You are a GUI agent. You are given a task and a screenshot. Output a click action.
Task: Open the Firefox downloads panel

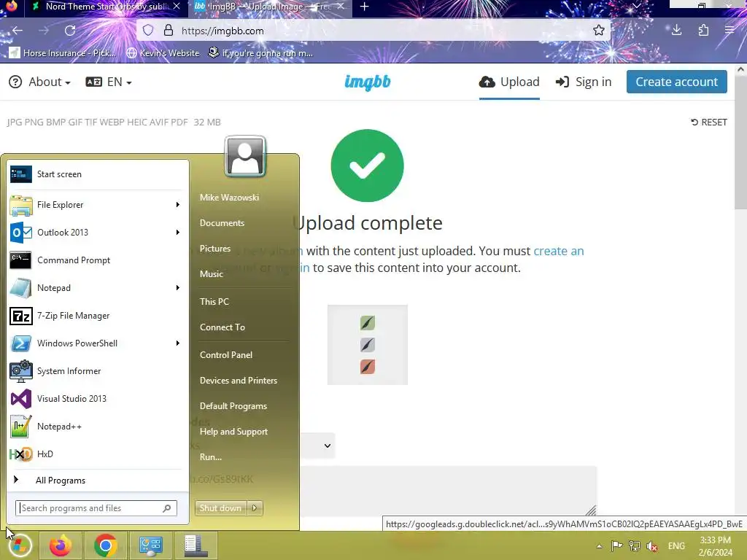point(676,31)
